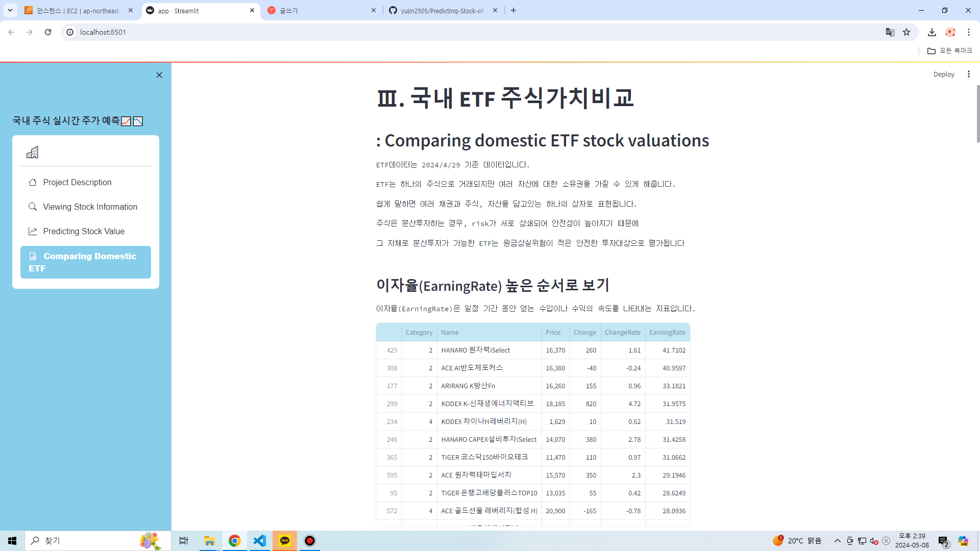Expand the Chrome tab search dropdown

click(x=10, y=10)
